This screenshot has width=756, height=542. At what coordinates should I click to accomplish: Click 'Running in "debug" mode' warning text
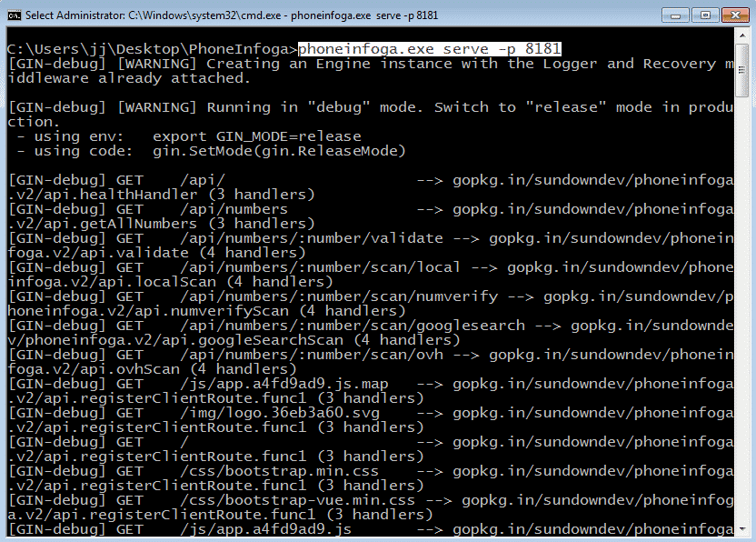pyautogui.click(x=314, y=107)
